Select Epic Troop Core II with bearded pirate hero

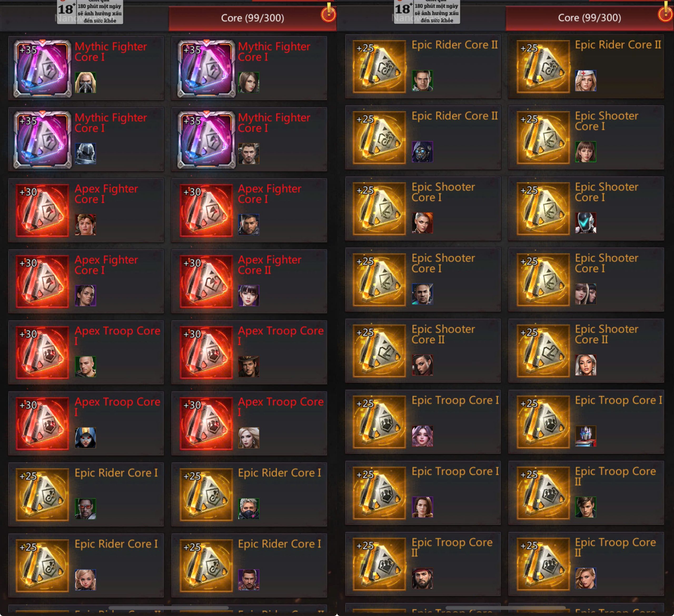[423, 564]
